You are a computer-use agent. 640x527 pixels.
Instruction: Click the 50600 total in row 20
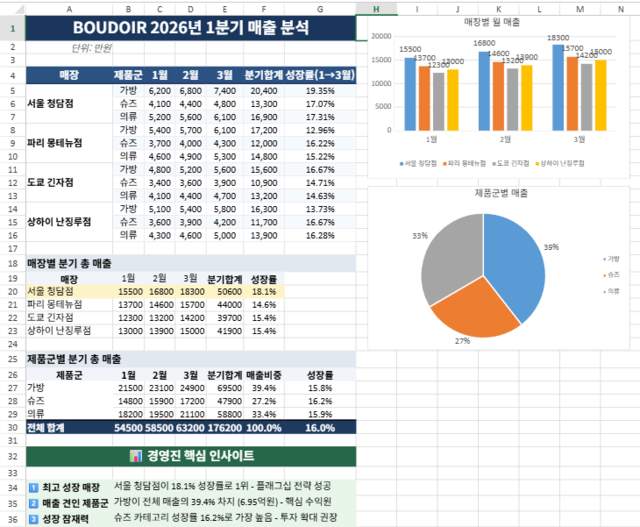click(225, 291)
